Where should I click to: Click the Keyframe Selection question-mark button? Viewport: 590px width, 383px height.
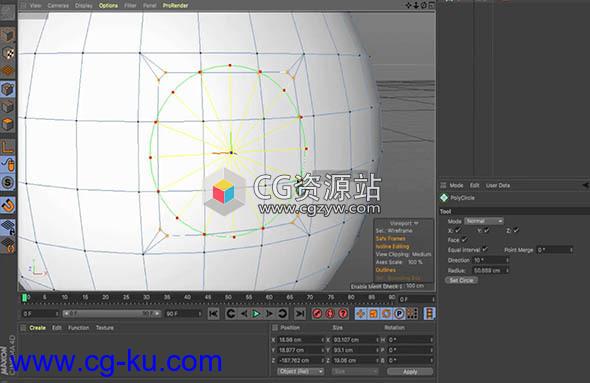343,313
